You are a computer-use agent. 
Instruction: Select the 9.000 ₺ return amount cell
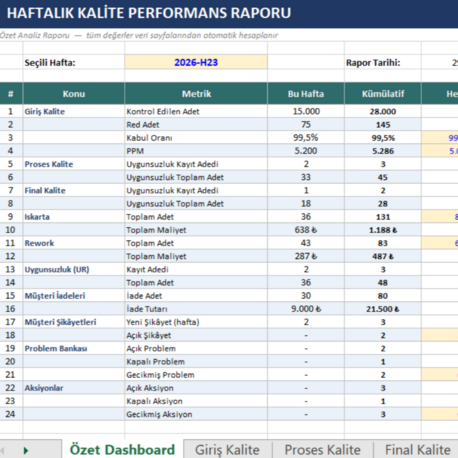pyautogui.click(x=306, y=309)
